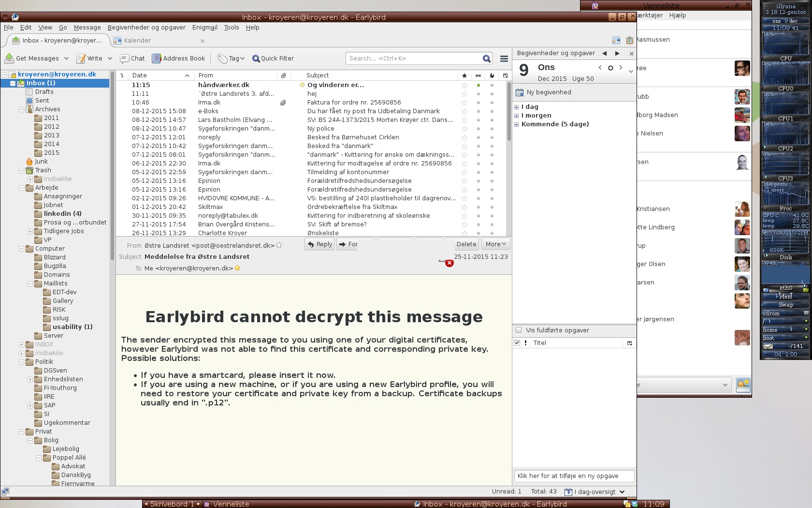
Task: Open the Enigmail menu
Action: point(204,28)
